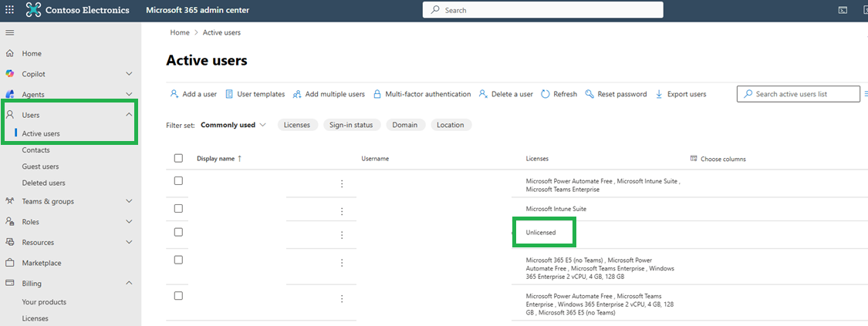Image resolution: width=868 pixels, height=326 pixels.
Task: Click the User templates icon
Action: point(229,94)
